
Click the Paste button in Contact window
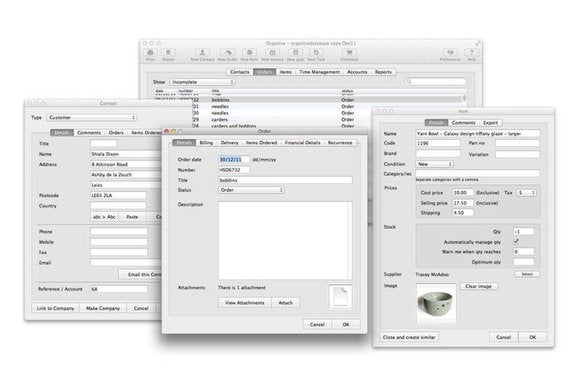tap(132, 217)
